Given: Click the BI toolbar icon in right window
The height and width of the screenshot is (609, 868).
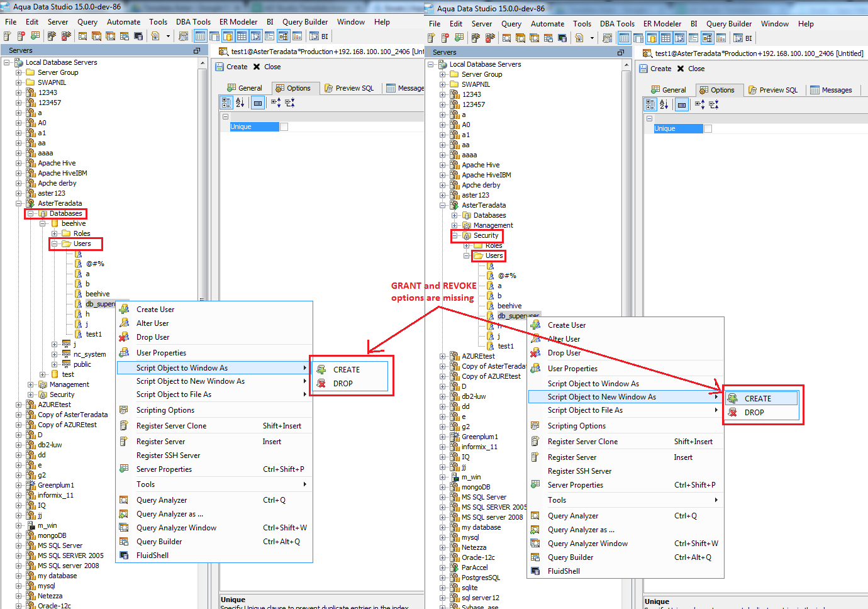Looking at the screenshot, I should pyautogui.click(x=743, y=38).
